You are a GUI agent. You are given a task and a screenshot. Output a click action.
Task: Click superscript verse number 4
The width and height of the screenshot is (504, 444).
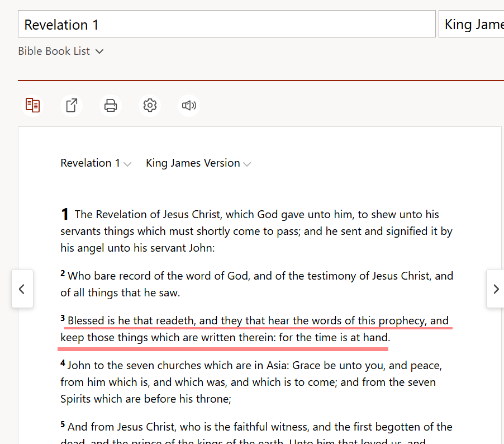coord(63,363)
